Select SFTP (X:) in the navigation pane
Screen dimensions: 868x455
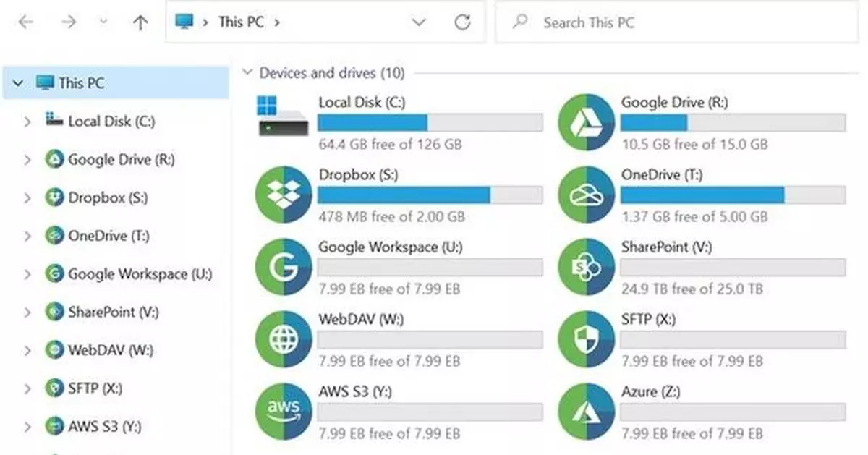96,388
